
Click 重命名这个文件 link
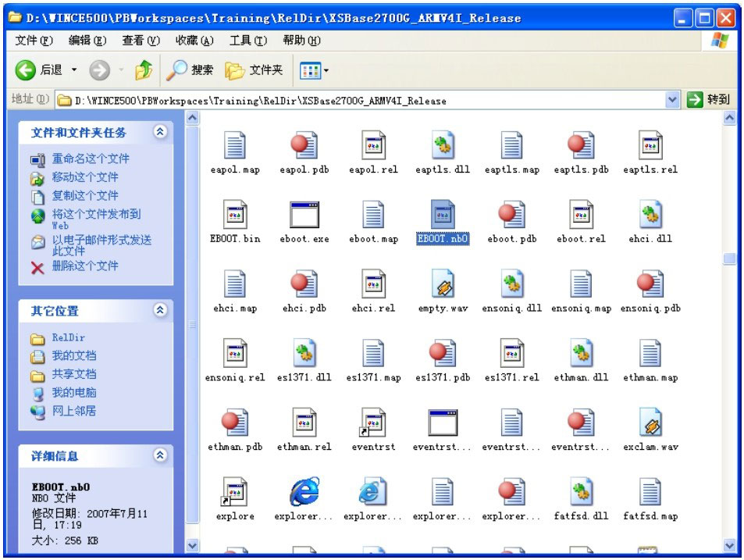(90, 159)
